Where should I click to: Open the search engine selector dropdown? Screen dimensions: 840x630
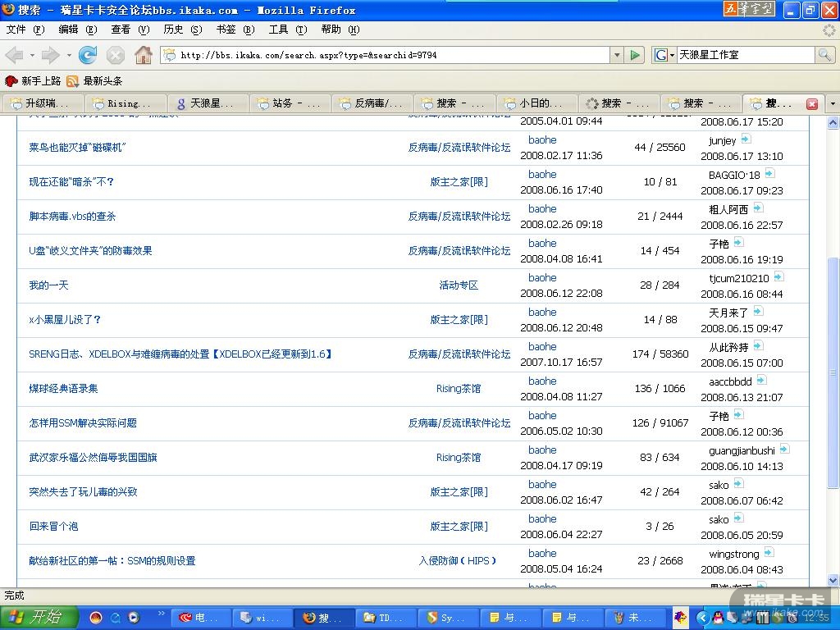(x=664, y=55)
